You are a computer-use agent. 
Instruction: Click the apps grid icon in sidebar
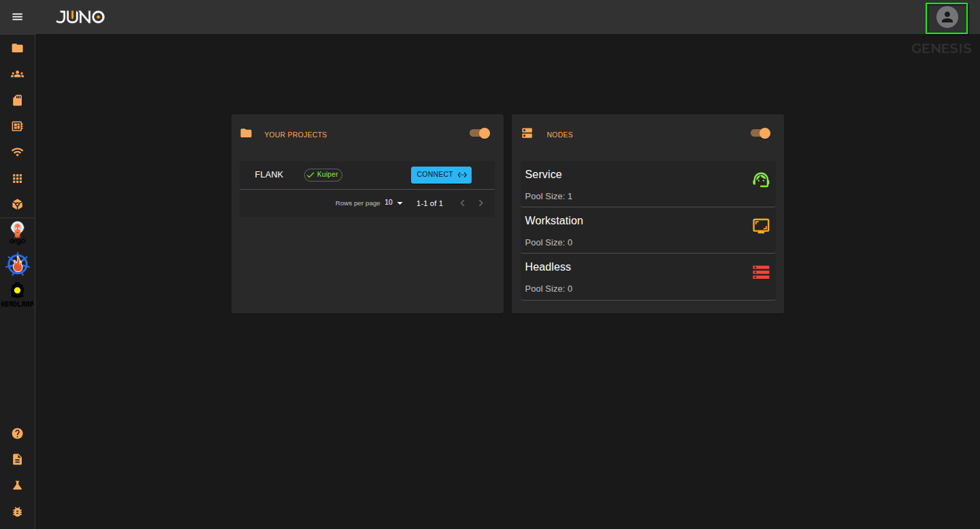pyautogui.click(x=17, y=178)
